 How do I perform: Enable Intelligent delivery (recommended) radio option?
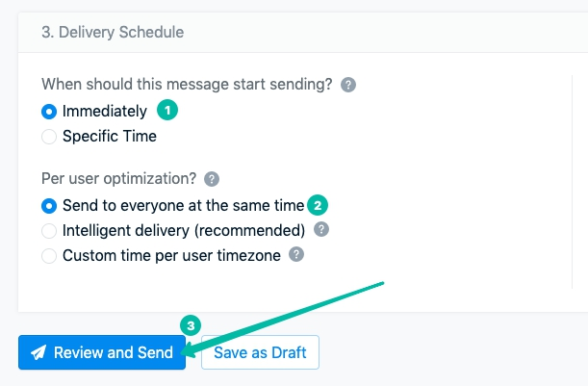49,230
